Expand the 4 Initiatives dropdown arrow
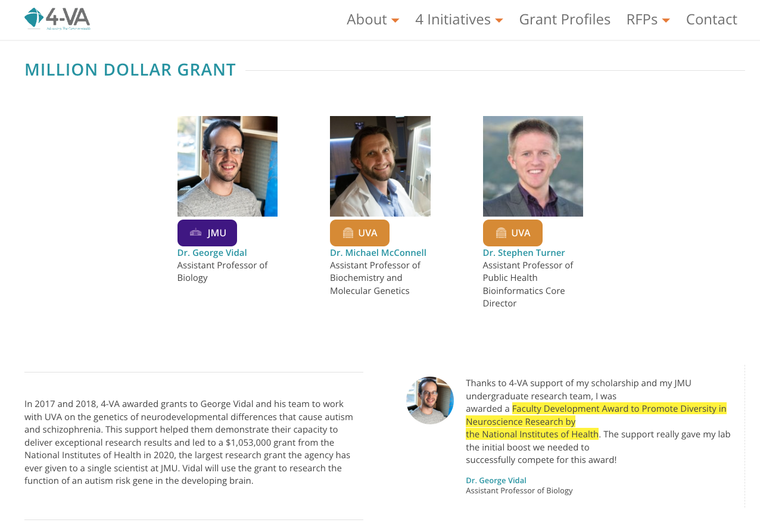The height and width of the screenshot is (532, 760). point(499,20)
